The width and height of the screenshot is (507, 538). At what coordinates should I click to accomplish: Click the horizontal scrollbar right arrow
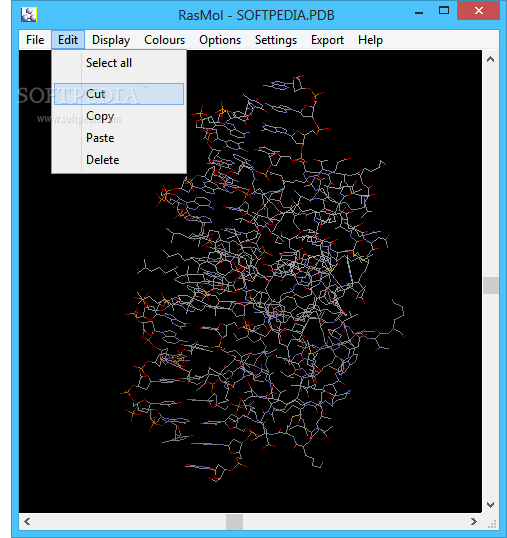(474, 522)
